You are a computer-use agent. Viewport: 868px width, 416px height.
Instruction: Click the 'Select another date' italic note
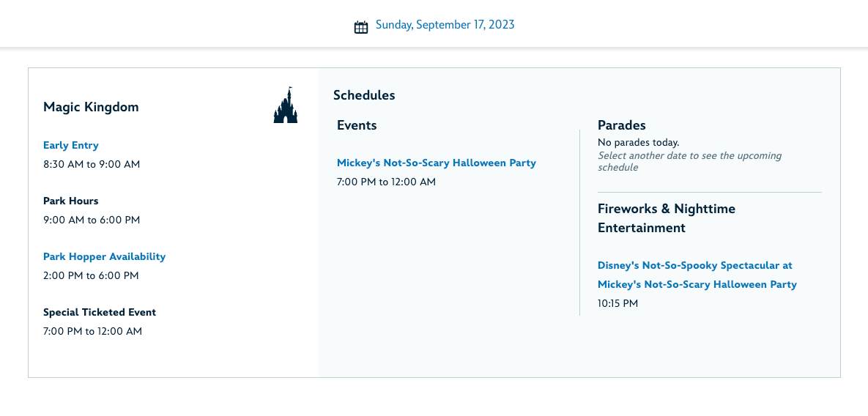pos(689,161)
